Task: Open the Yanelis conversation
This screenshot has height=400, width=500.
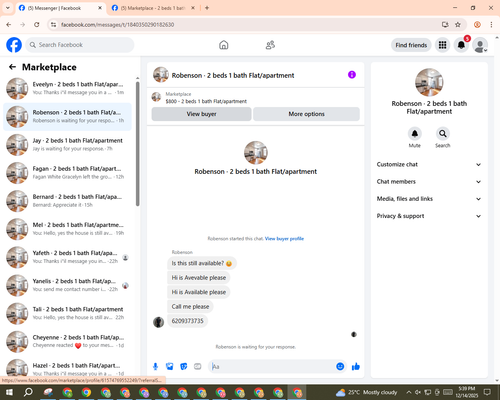Action: pyautogui.click(x=67, y=285)
